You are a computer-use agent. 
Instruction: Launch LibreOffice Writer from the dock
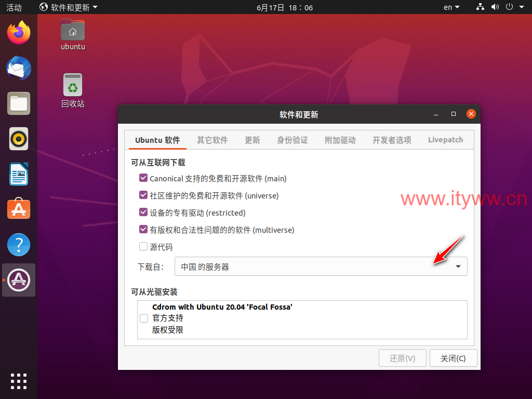click(19, 174)
